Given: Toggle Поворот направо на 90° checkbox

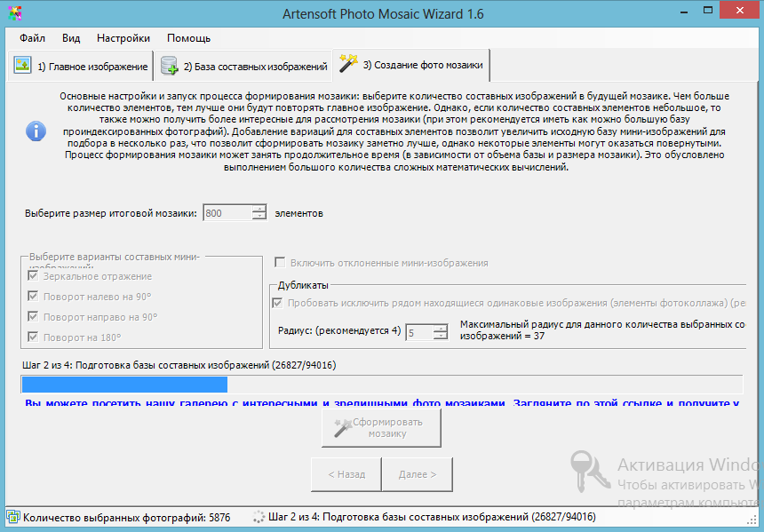Looking at the screenshot, I should click(33, 317).
